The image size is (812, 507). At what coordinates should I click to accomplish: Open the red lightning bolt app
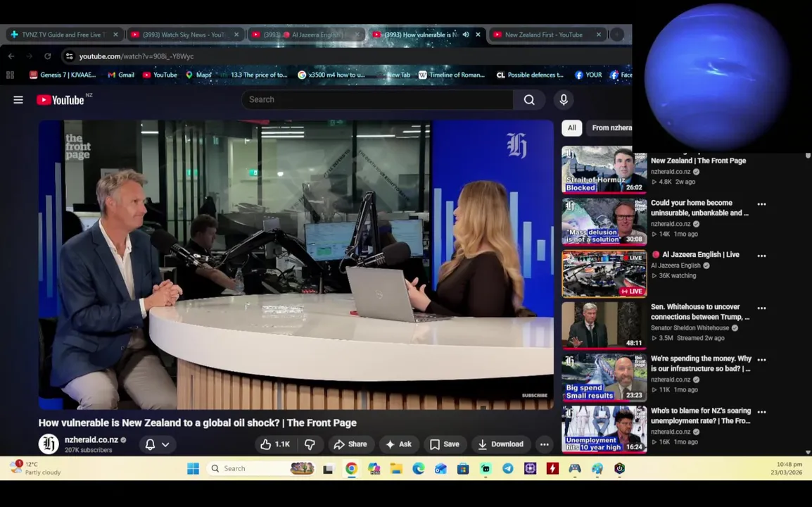click(x=552, y=469)
